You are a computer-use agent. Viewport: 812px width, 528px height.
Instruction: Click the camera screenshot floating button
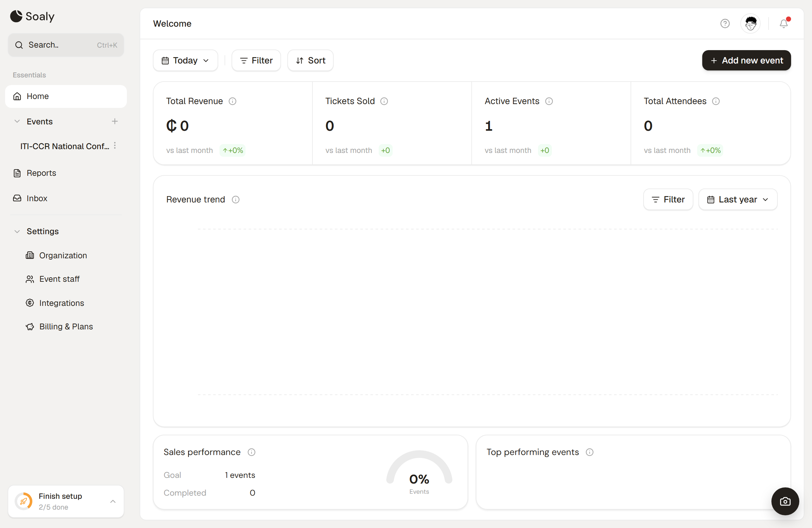(785, 501)
